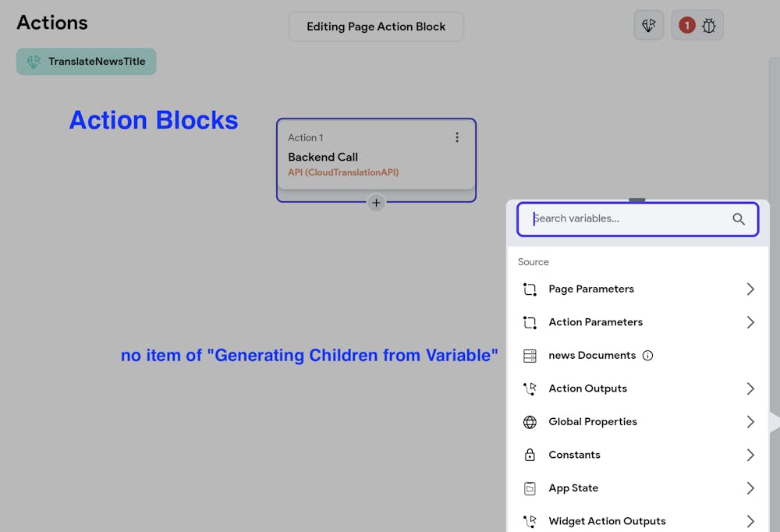Open the Action 1 options menu
The width and height of the screenshot is (780, 532).
(x=457, y=137)
